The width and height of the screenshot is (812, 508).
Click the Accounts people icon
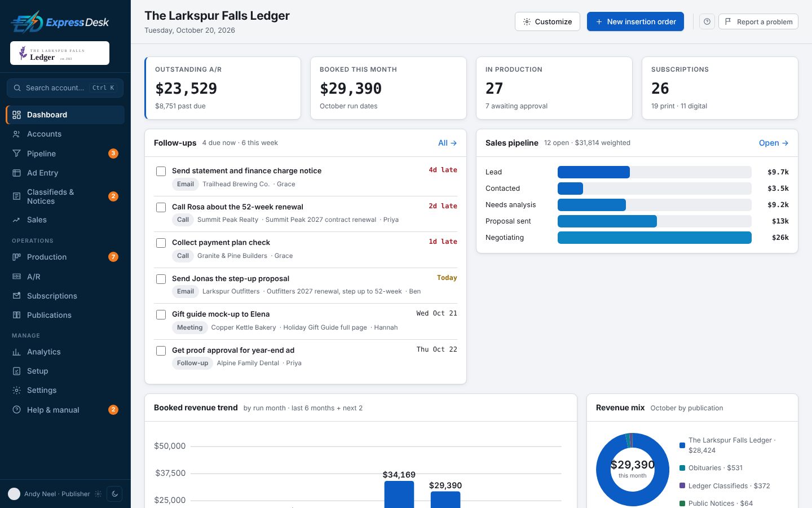16,134
